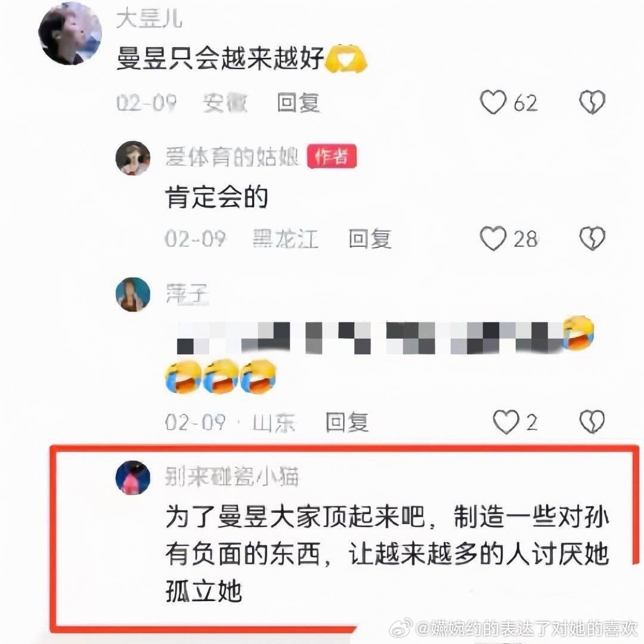Tap broken heart on 肯定会的 reply
This screenshot has width=644, height=644.
592,238
